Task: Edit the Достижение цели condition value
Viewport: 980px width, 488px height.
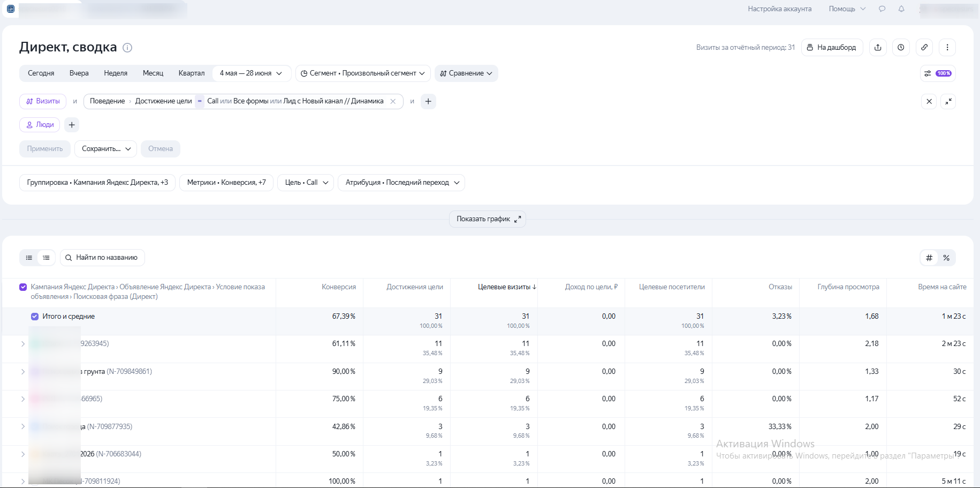Action: 295,101
